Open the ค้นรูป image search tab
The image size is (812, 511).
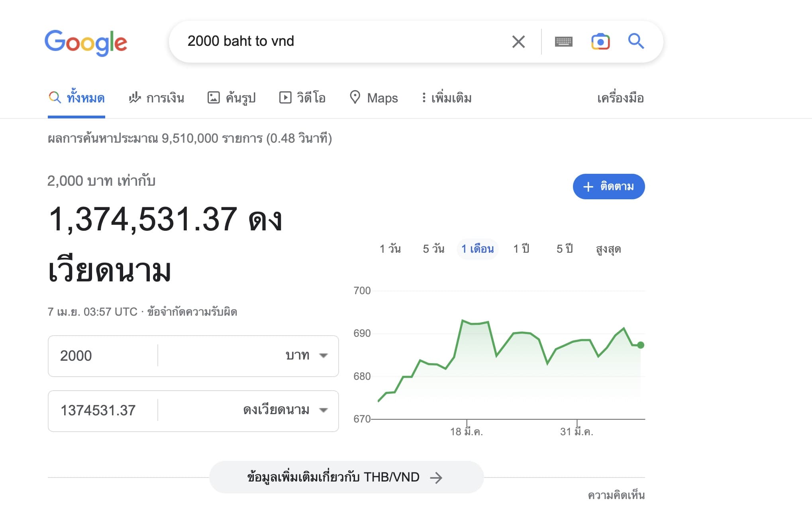(231, 98)
